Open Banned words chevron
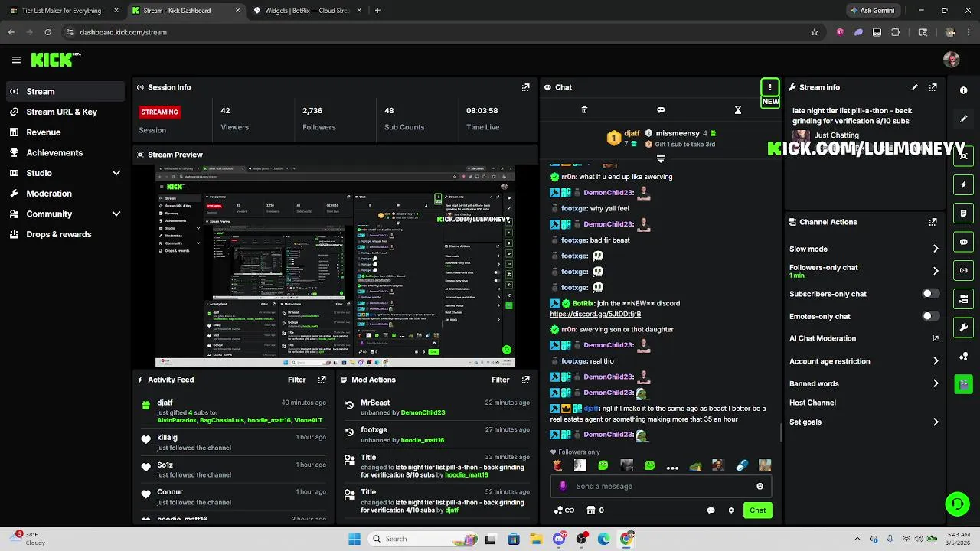 [x=936, y=383]
